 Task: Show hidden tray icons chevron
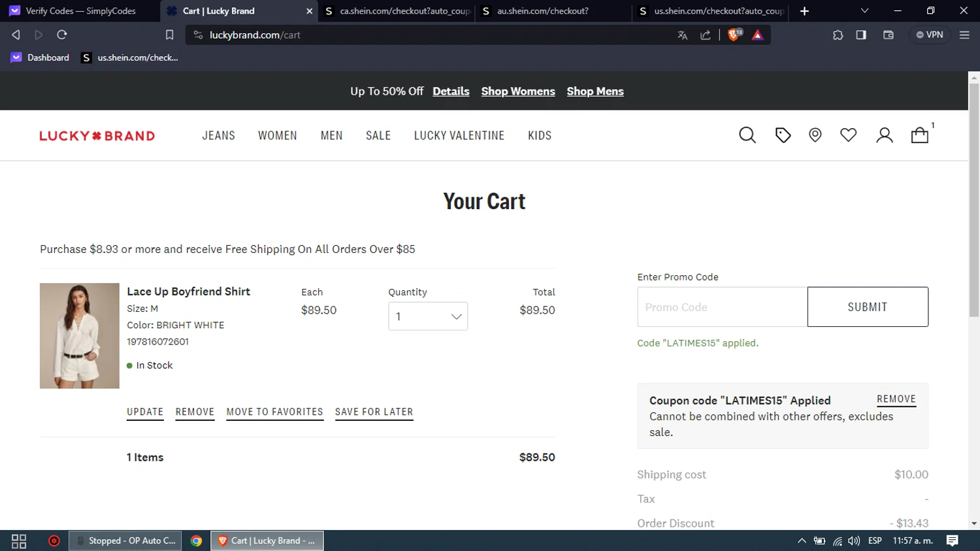tap(802, 541)
